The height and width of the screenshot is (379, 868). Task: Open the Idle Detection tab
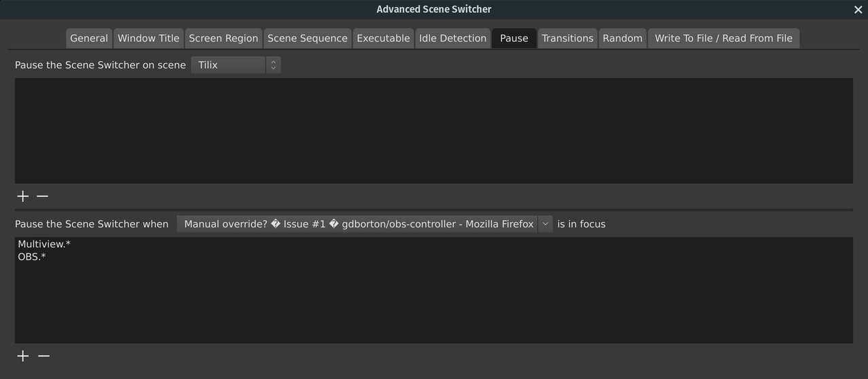coord(453,39)
